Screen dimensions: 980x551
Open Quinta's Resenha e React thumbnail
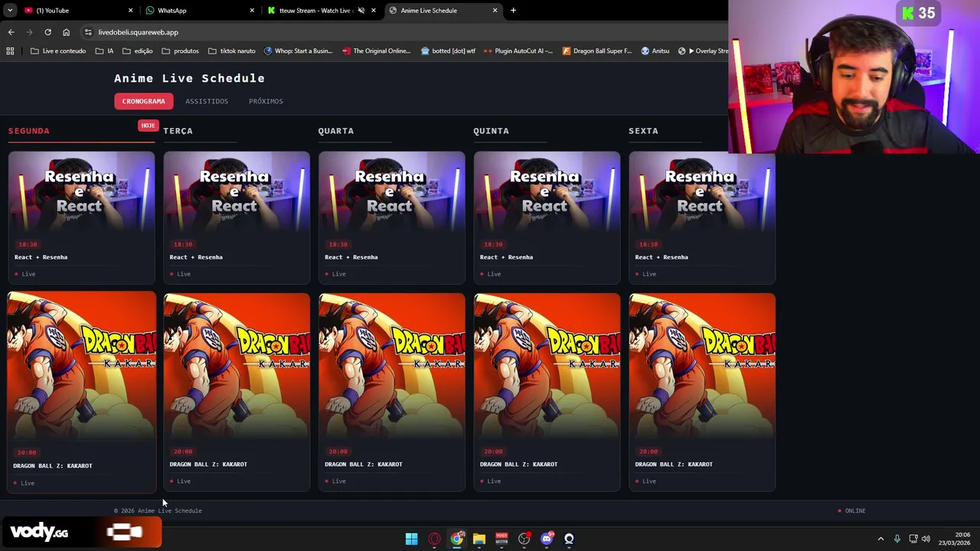(x=547, y=193)
